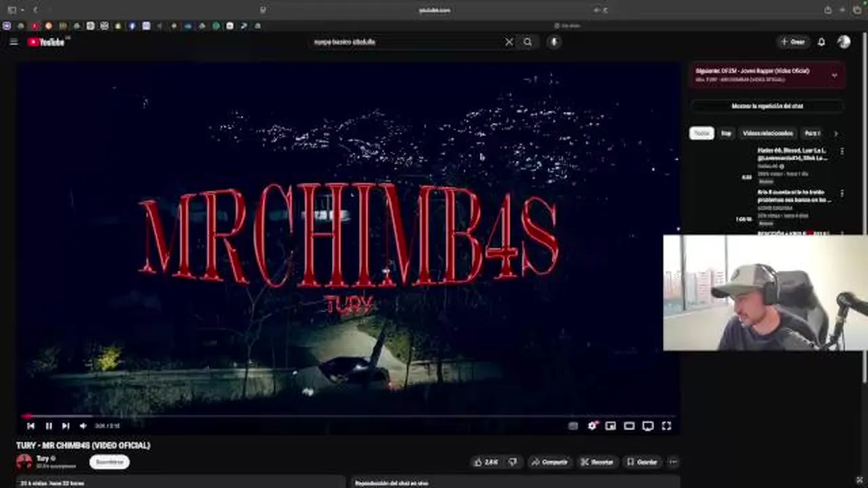Click the Safari address bar
The height and width of the screenshot is (488, 868).
click(x=434, y=10)
